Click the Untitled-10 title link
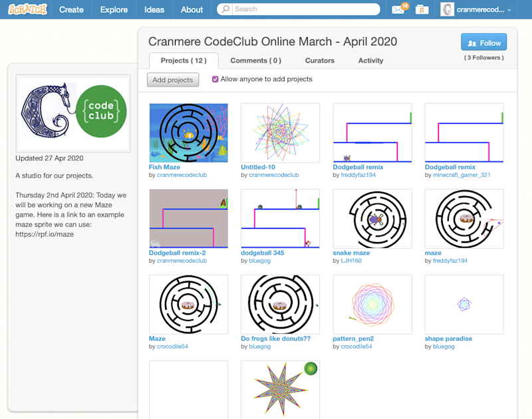Viewport: 532px width, 419px height. tap(258, 167)
